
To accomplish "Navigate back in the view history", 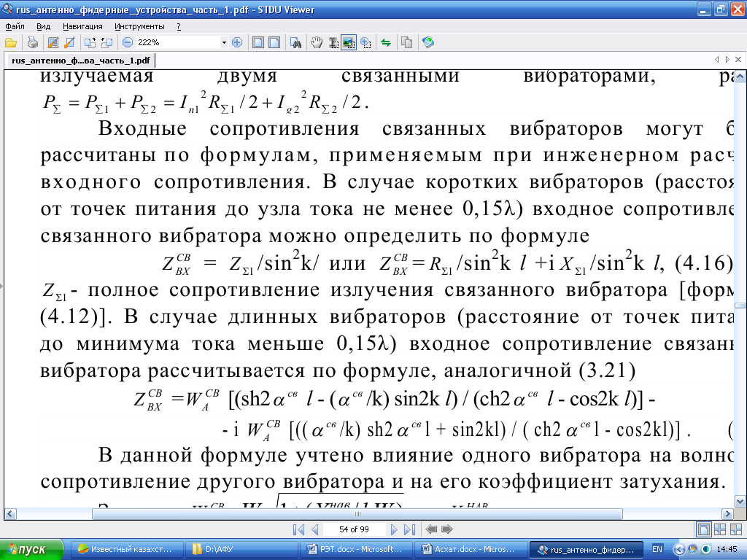I will point(431,529).
